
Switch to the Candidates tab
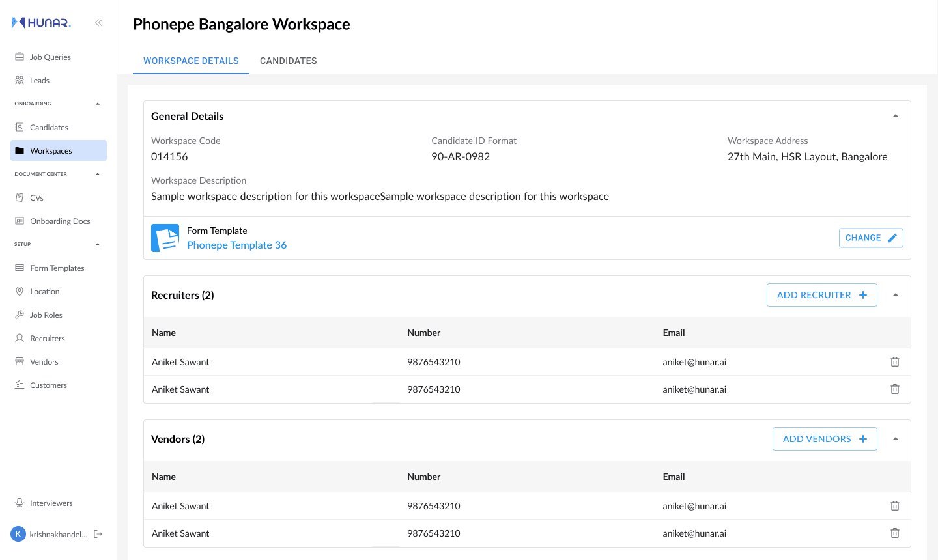(289, 61)
